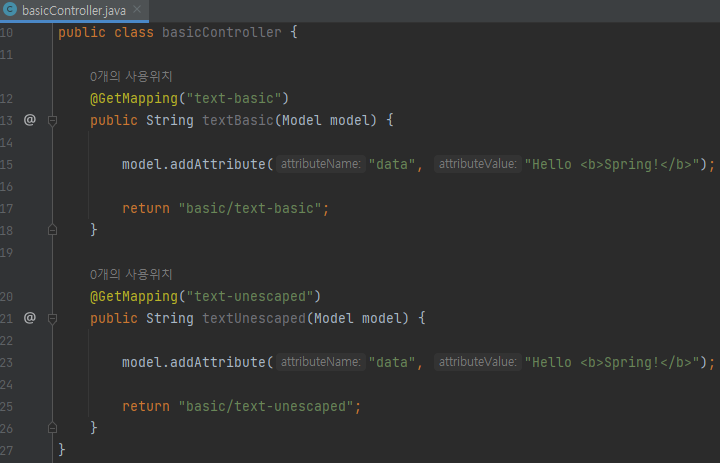
Task: Click line number 25 in the gutter
Action: pyautogui.click(x=6, y=407)
